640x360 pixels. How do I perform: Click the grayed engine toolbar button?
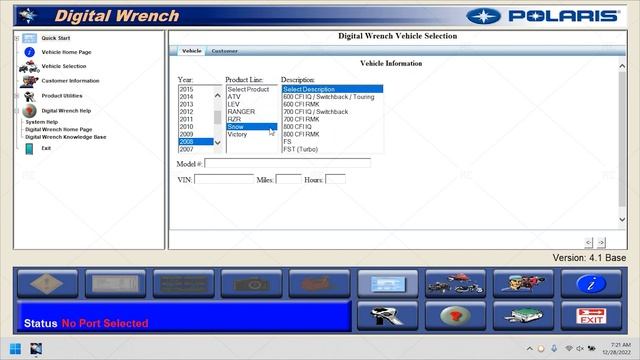click(319, 283)
